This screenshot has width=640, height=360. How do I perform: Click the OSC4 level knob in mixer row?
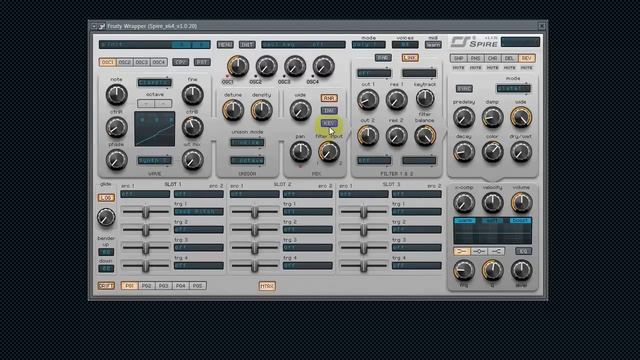[323, 66]
